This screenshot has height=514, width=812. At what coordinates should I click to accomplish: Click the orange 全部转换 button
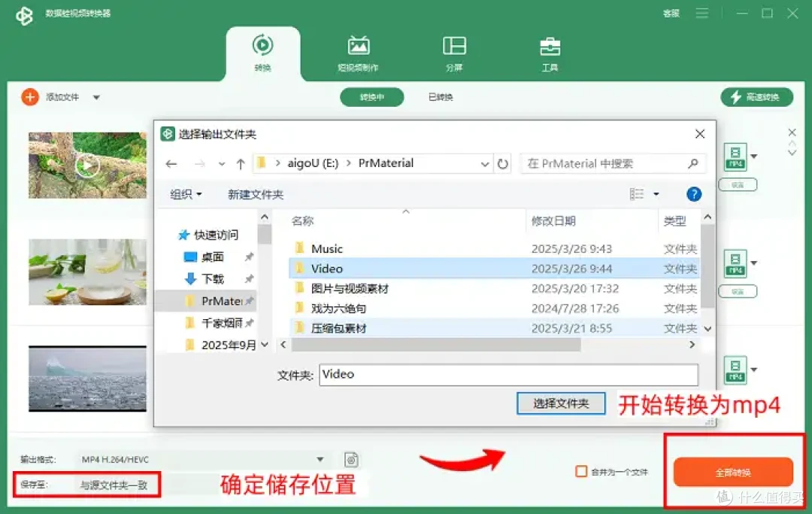coord(733,472)
